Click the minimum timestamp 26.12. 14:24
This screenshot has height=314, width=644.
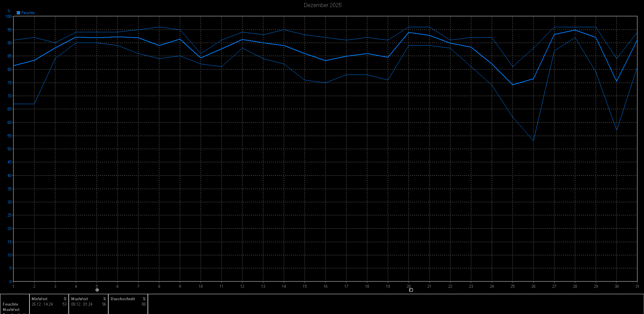(42, 304)
